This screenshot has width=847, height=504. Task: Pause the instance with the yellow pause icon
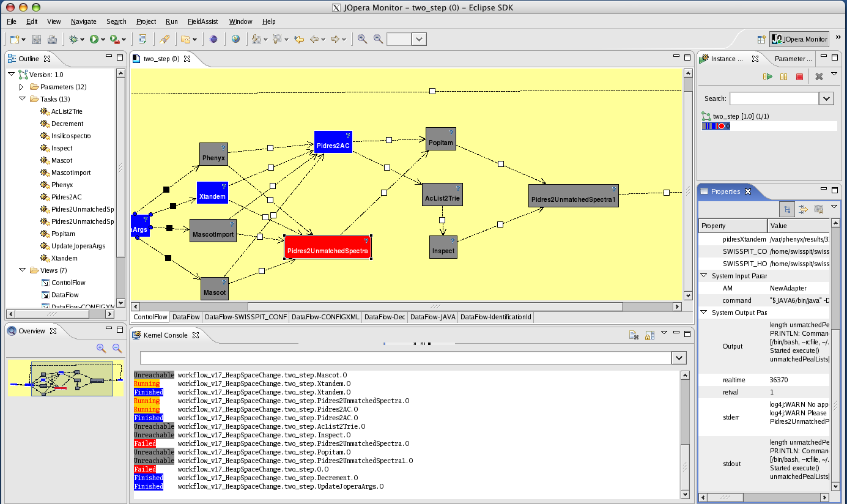point(783,76)
